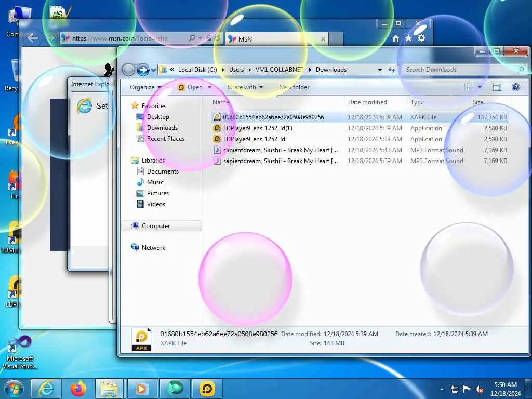Open Windows Explorer taskbar button
Image resolution: width=532 pixels, height=399 pixels.
point(110,389)
